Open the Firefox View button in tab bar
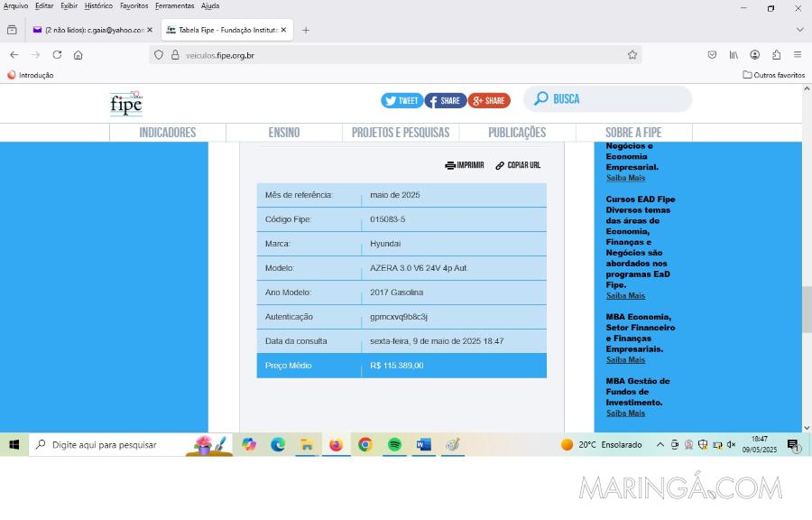This screenshot has height=520, width=812. pyautogui.click(x=12, y=30)
